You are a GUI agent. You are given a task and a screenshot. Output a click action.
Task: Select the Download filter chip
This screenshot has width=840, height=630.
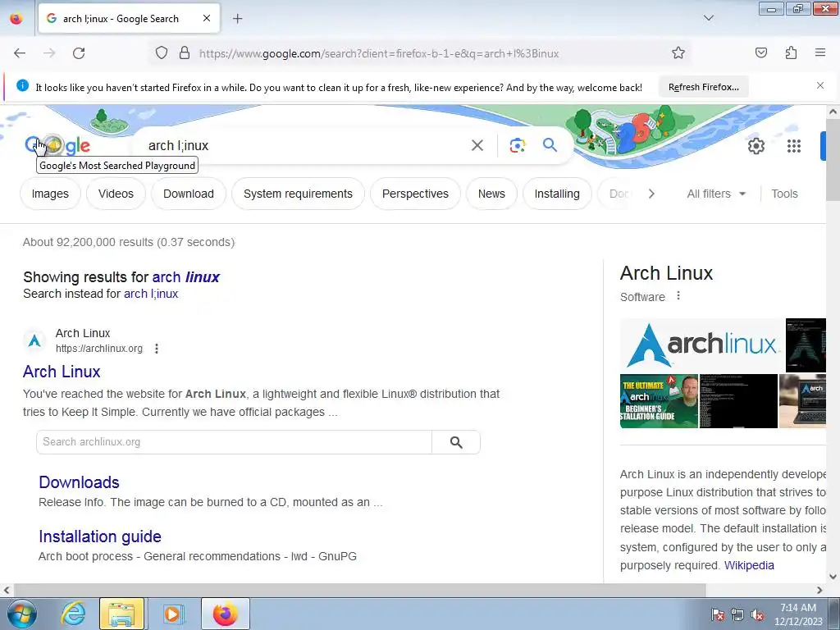pyautogui.click(x=189, y=194)
